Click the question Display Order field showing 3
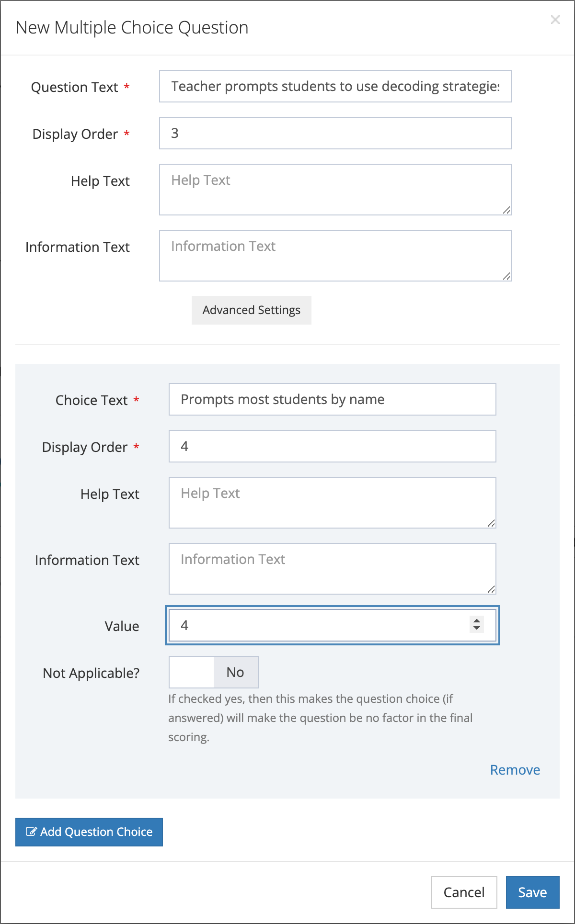Viewport: 575px width, 924px height. pos(335,133)
